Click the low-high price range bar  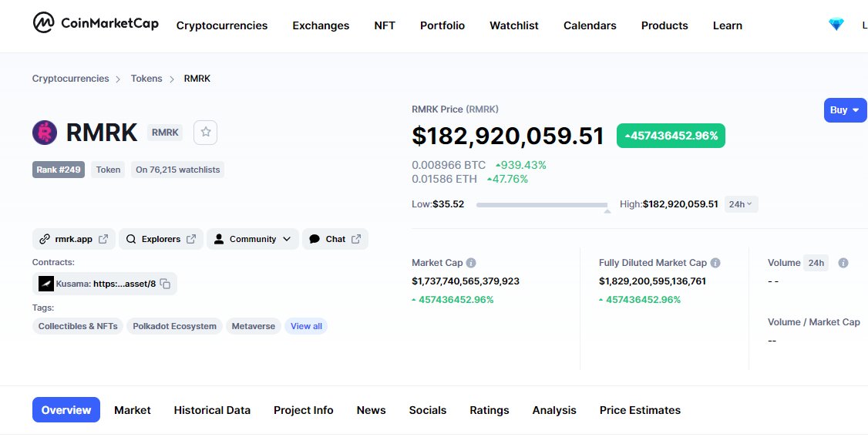[x=541, y=205]
